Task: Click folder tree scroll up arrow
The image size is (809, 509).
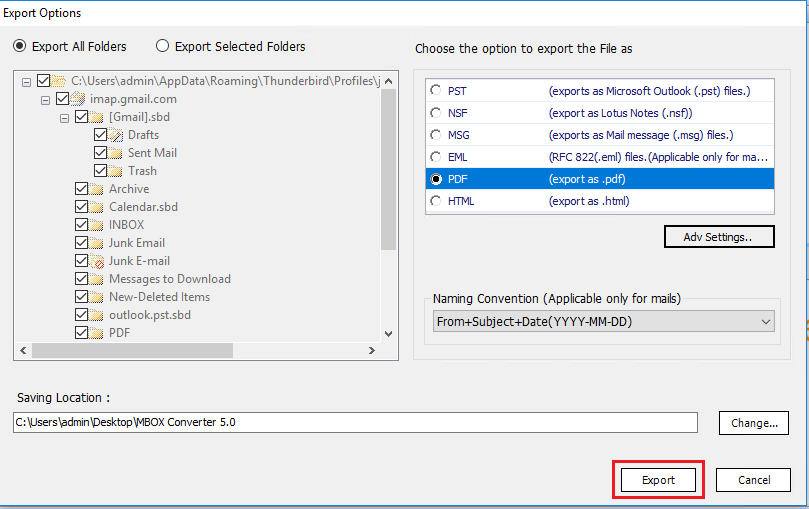Action: pyautogui.click(x=389, y=81)
